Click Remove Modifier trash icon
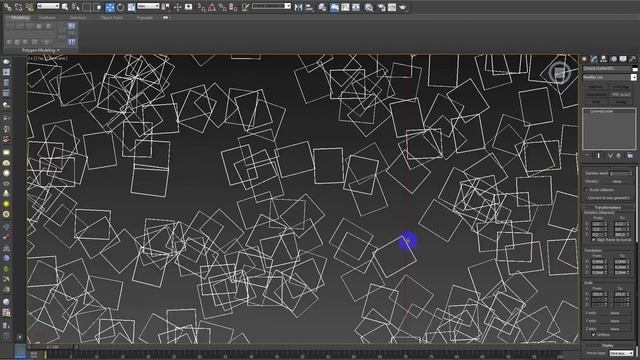The width and height of the screenshot is (640, 360). (x=619, y=156)
